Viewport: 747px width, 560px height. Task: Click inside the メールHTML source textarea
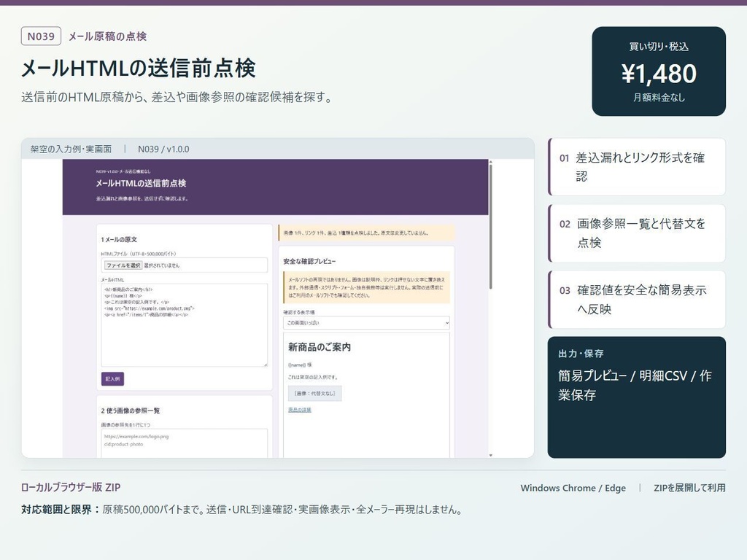[x=185, y=325]
